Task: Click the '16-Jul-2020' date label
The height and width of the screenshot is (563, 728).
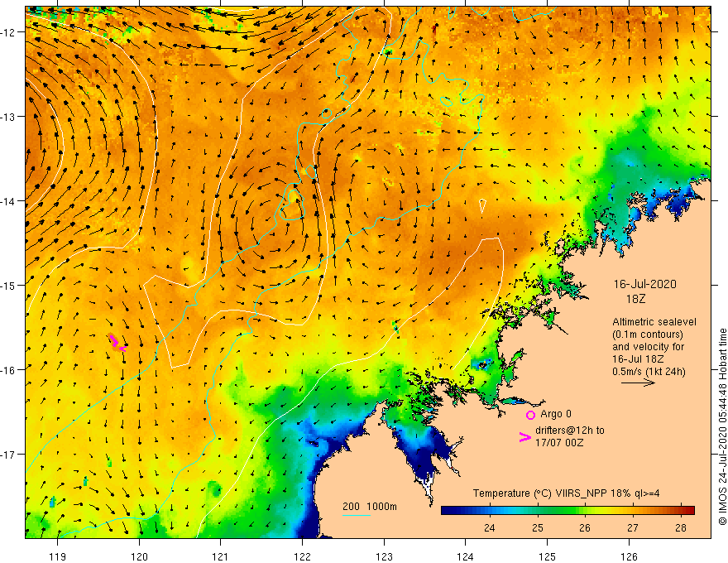Action: coord(645,284)
